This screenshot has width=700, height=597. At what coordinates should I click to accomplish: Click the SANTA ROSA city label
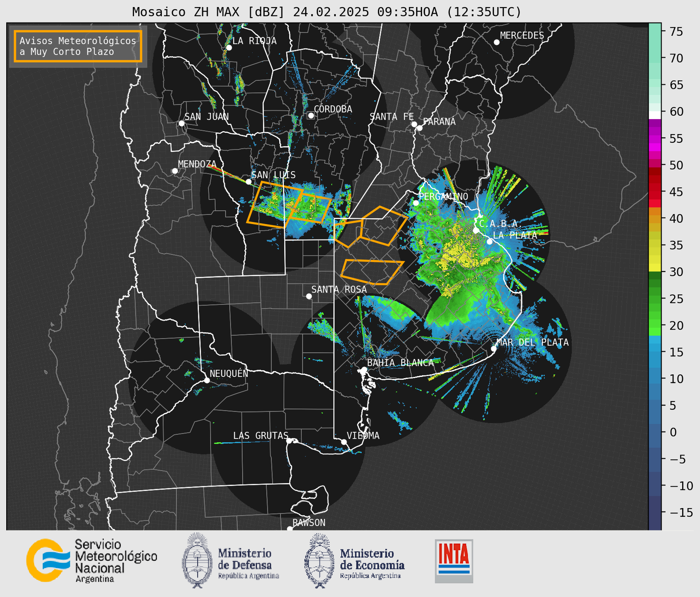pyautogui.click(x=339, y=289)
